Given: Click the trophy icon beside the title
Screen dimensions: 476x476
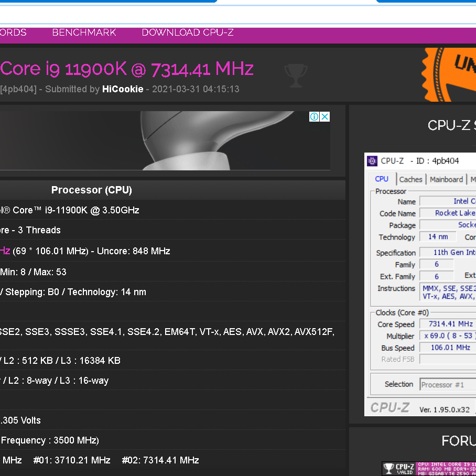Looking at the screenshot, I should coord(296,75).
